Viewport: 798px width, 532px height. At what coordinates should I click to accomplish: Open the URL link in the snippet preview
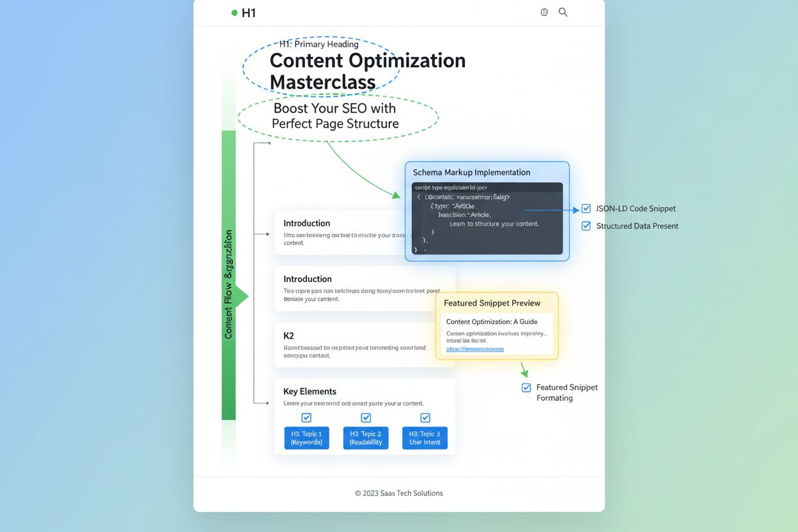(475, 348)
